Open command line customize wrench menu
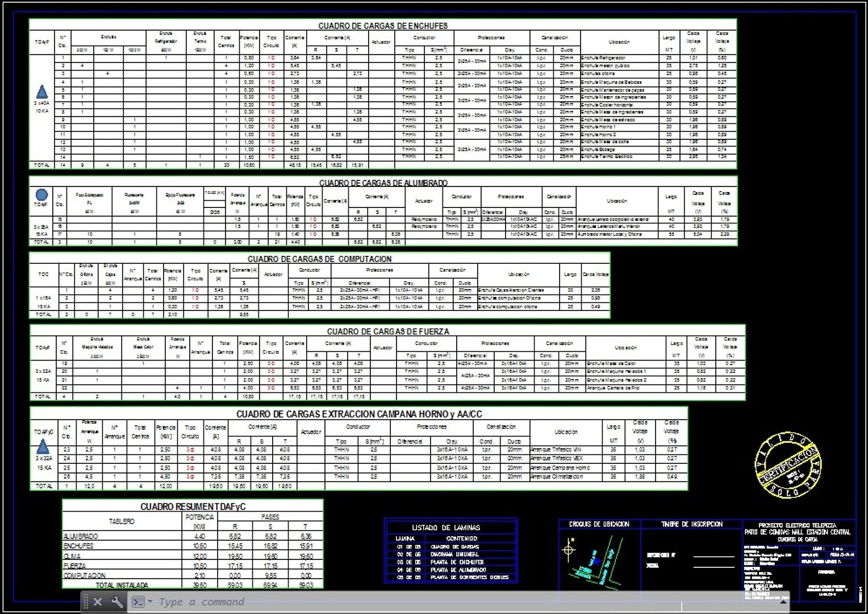 (117, 601)
